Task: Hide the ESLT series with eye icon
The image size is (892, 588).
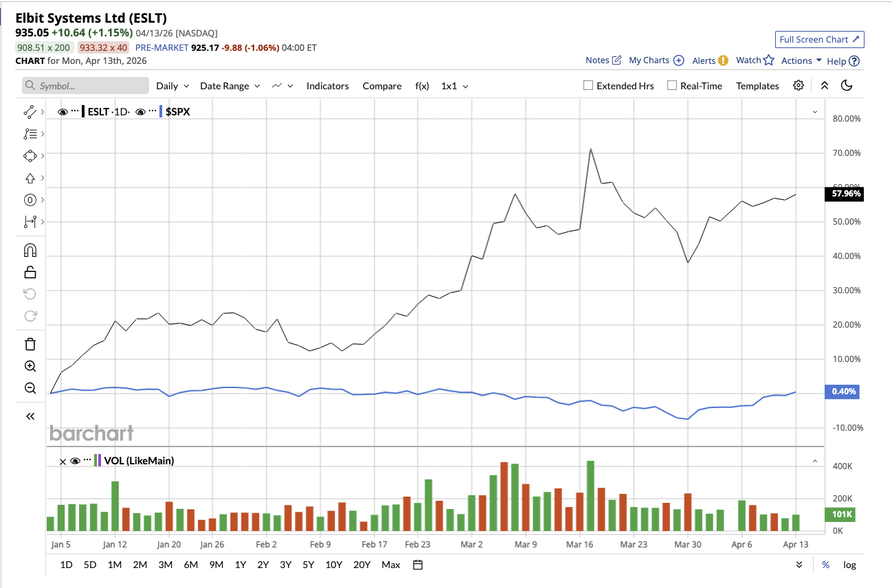Action: tap(63, 111)
